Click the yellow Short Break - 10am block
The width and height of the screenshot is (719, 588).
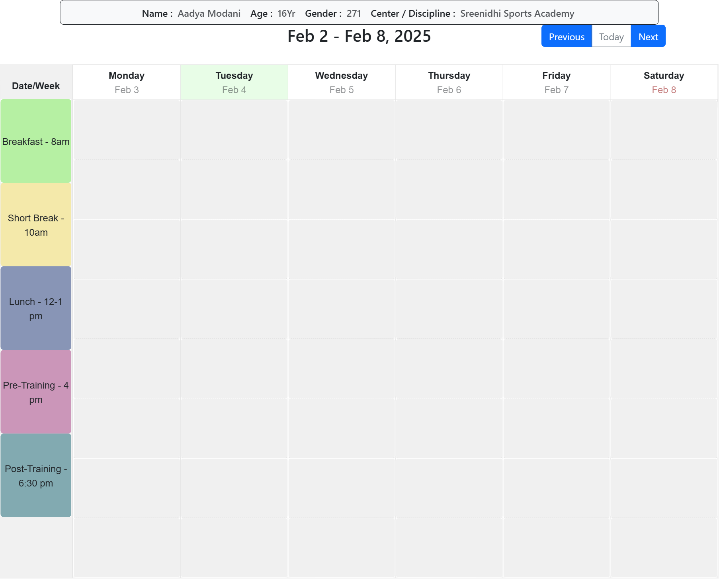[x=36, y=225]
